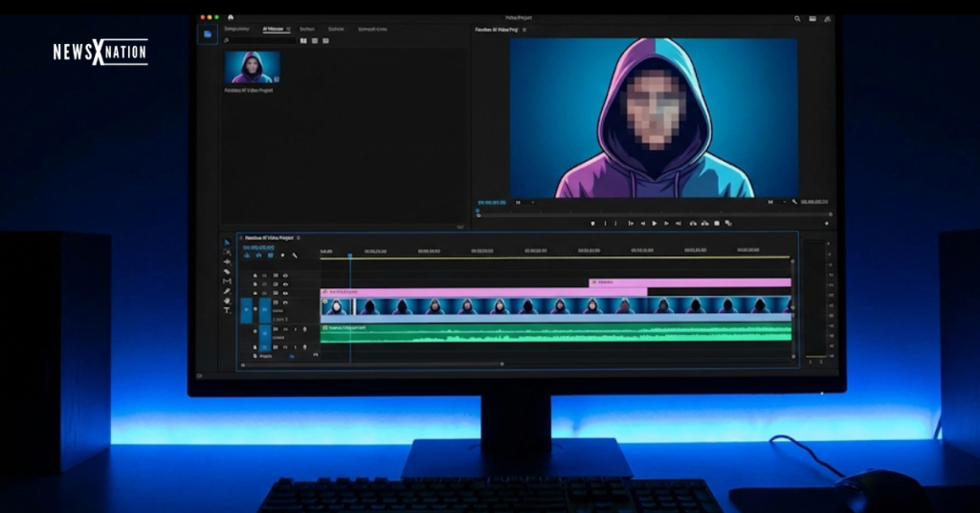
Task: Click the blue playhead on timeline ruler
Action: tap(350, 256)
